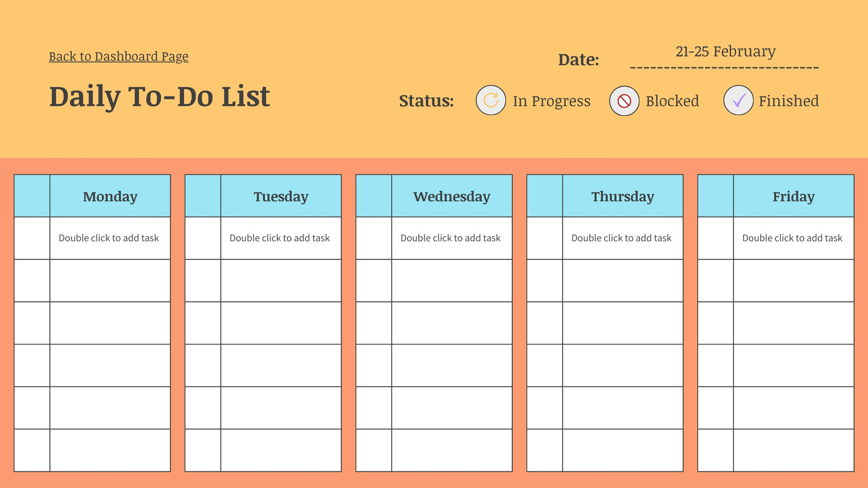Viewport: 868px width, 488px height.
Task: Click Friday's first status cell
Action: pyautogui.click(x=716, y=238)
